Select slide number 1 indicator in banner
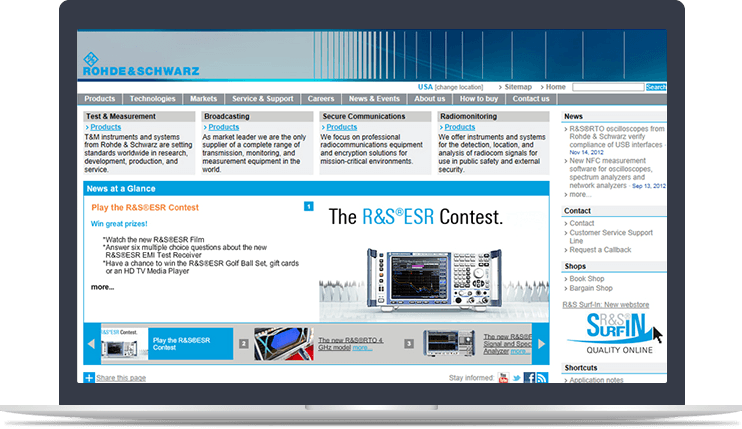The width and height of the screenshot is (742, 429). (x=309, y=207)
